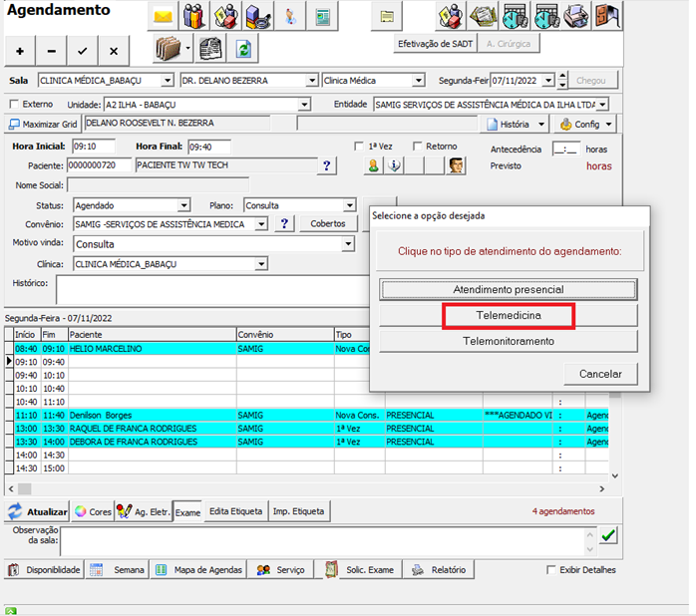Open the Plano Consulta dropdown
696x616 pixels.
350,205
